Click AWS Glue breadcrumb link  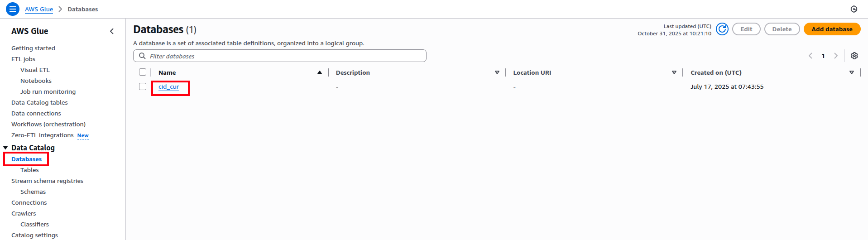click(39, 9)
